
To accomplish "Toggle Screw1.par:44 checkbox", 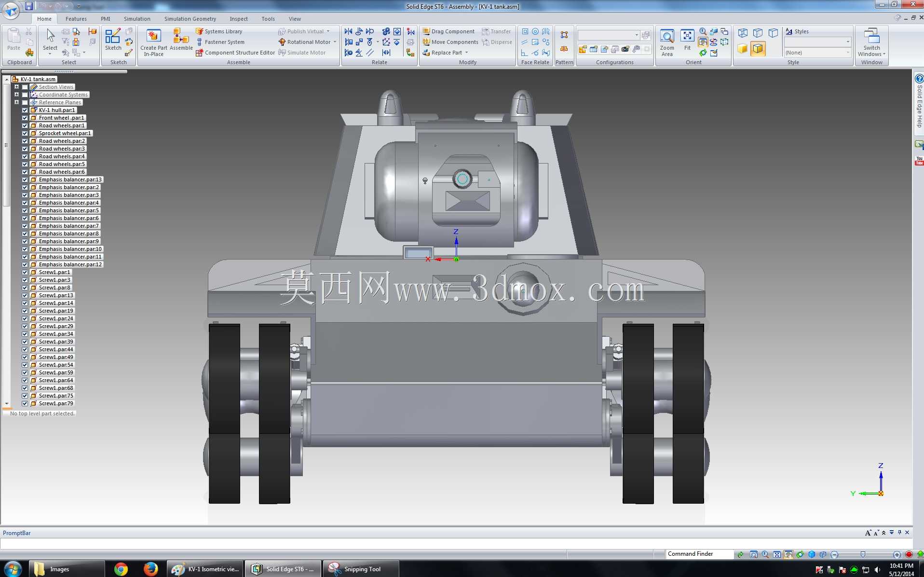I will pos(25,349).
